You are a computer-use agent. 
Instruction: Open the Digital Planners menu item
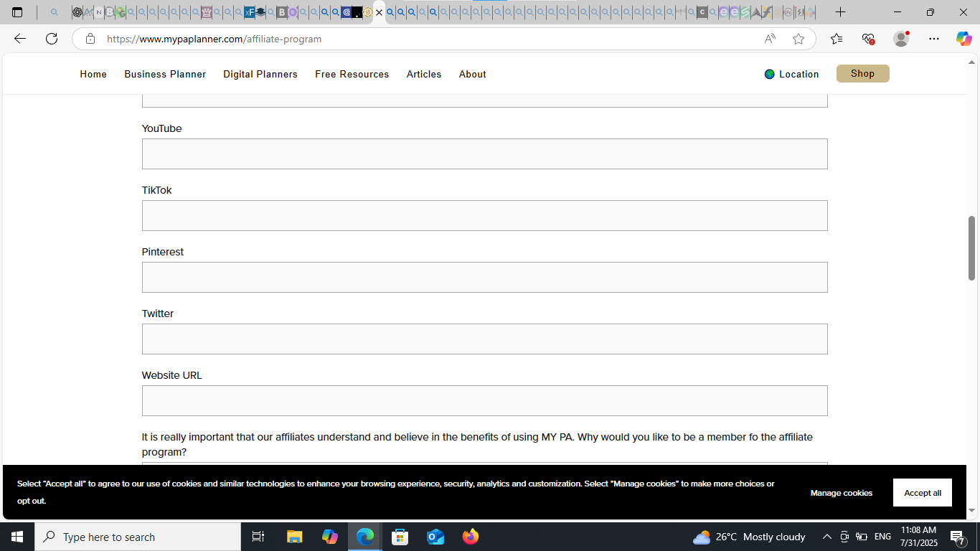tap(260, 74)
